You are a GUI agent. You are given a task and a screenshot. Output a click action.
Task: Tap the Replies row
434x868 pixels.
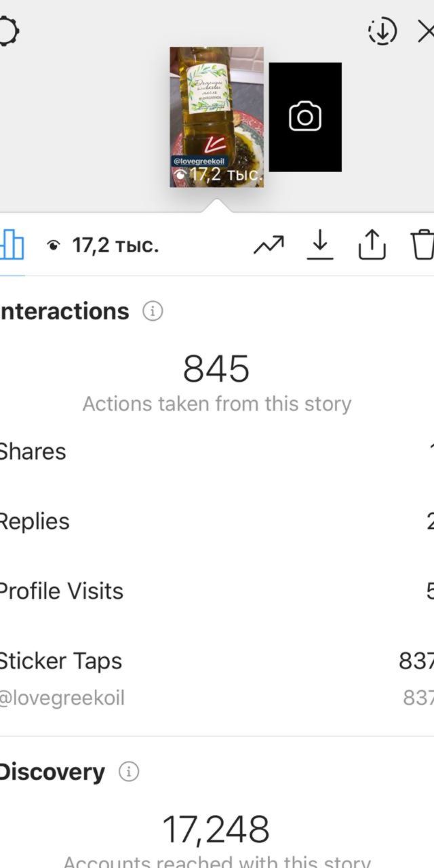[217, 521]
